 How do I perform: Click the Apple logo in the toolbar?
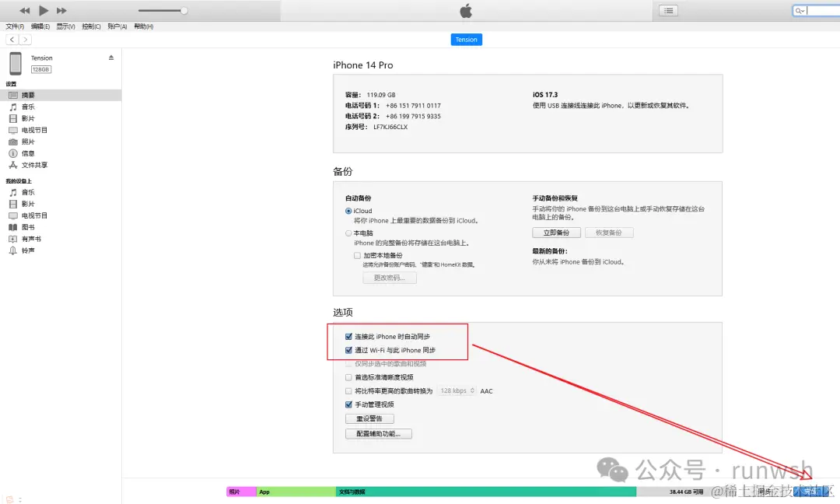coord(466,11)
